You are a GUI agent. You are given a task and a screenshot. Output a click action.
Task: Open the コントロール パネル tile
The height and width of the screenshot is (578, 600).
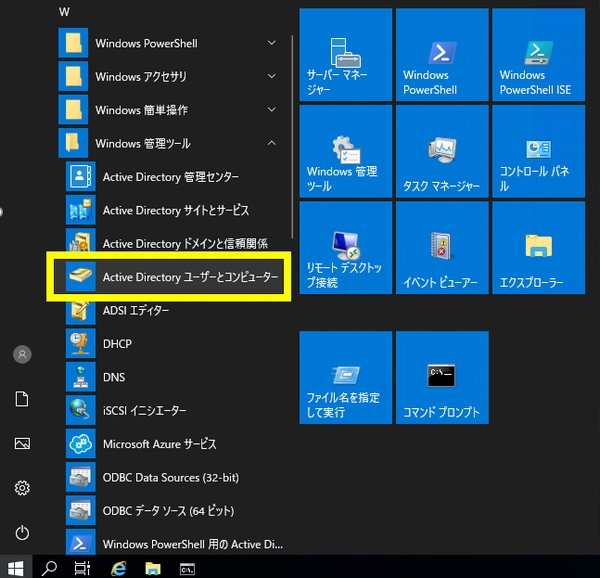tap(538, 151)
